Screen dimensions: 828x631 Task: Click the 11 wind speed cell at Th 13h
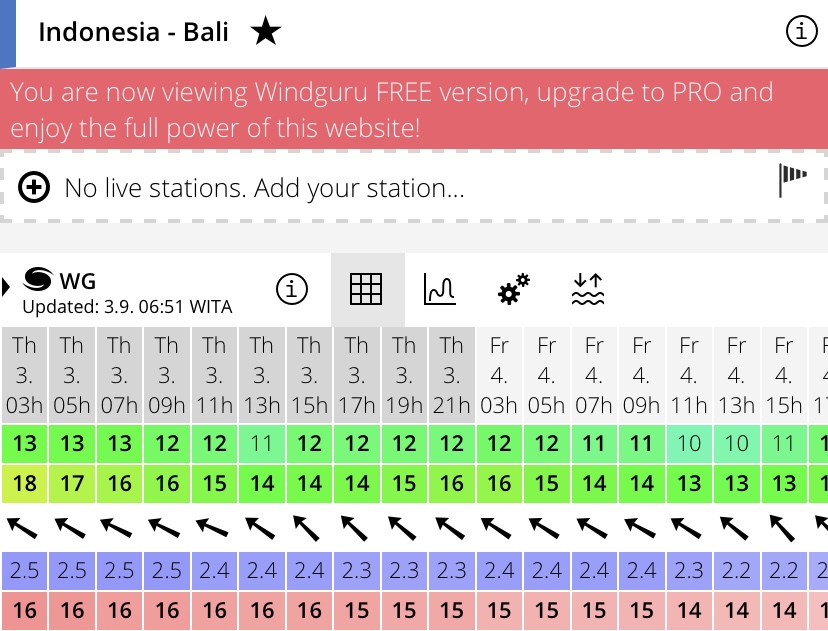point(262,444)
